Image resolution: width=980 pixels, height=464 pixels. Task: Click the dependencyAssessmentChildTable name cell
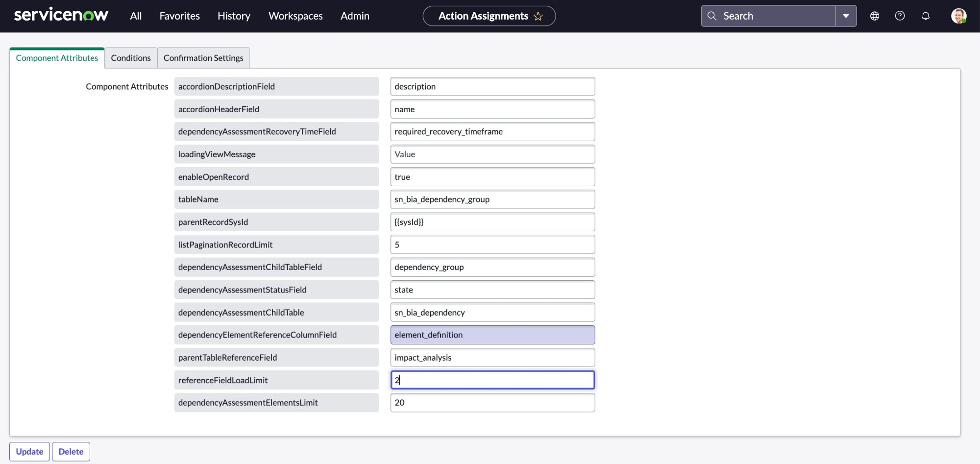click(x=276, y=312)
